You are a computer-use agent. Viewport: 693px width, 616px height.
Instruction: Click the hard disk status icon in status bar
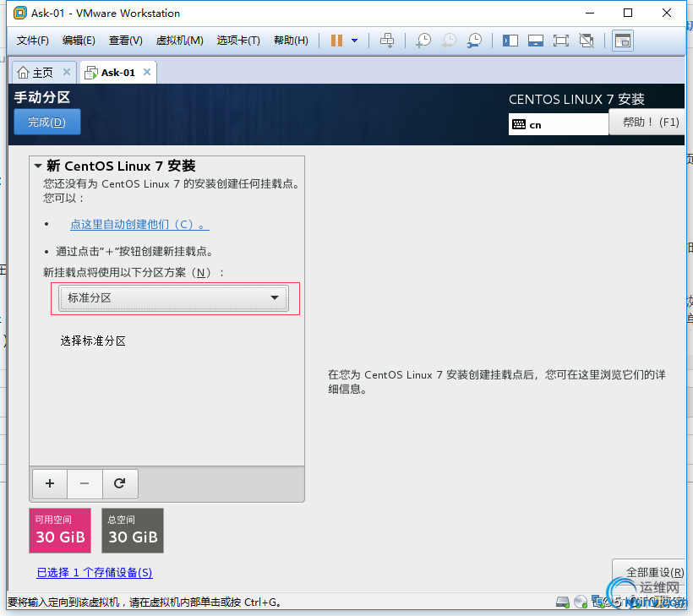coord(563,602)
